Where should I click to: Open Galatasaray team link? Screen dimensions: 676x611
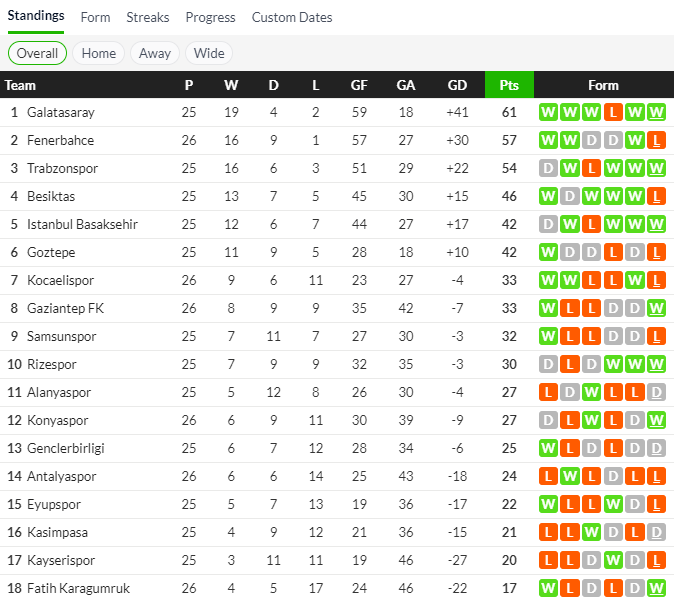(x=60, y=113)
